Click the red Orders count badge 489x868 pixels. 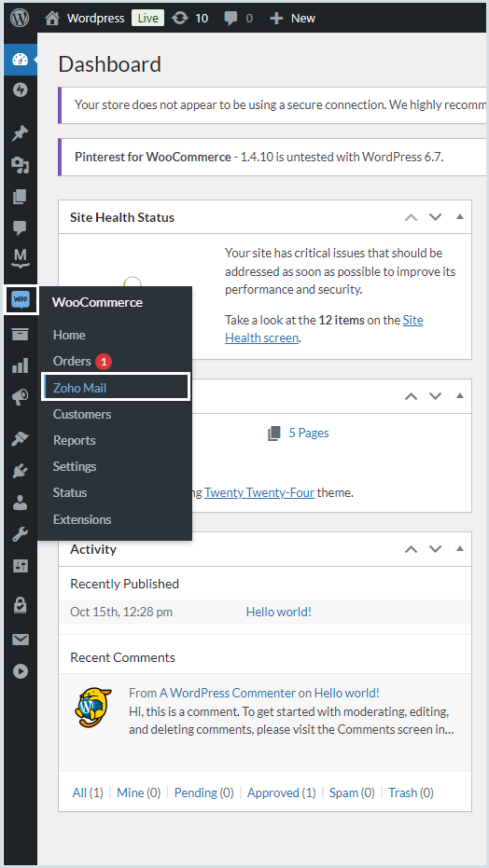104,362
